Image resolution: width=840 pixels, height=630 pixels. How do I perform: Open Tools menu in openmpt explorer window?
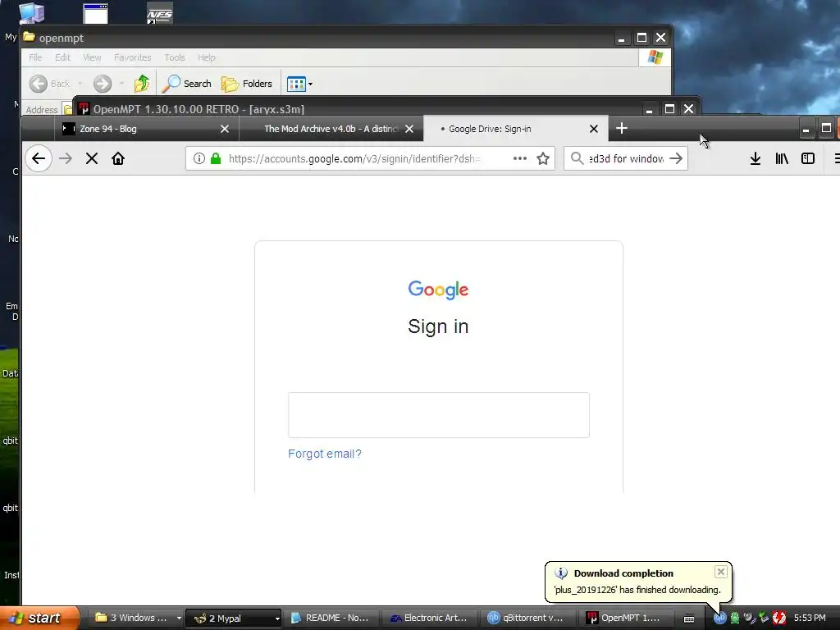coord(175,57)
